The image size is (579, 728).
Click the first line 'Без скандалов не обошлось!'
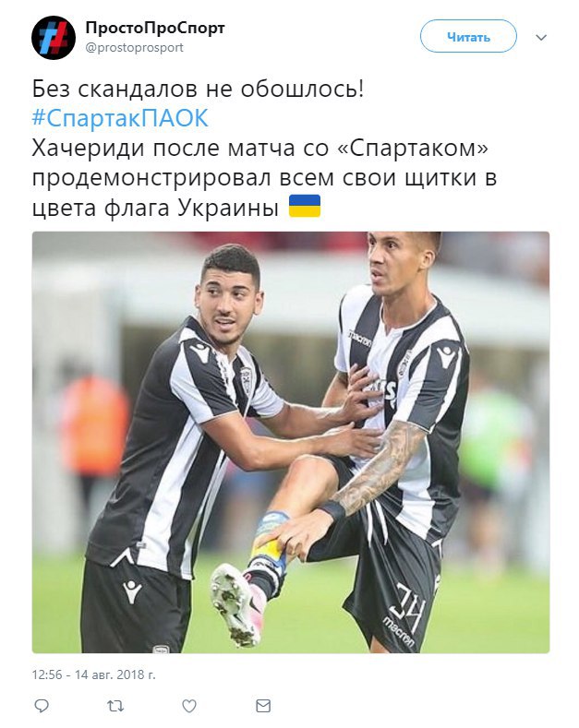point(198,89)
